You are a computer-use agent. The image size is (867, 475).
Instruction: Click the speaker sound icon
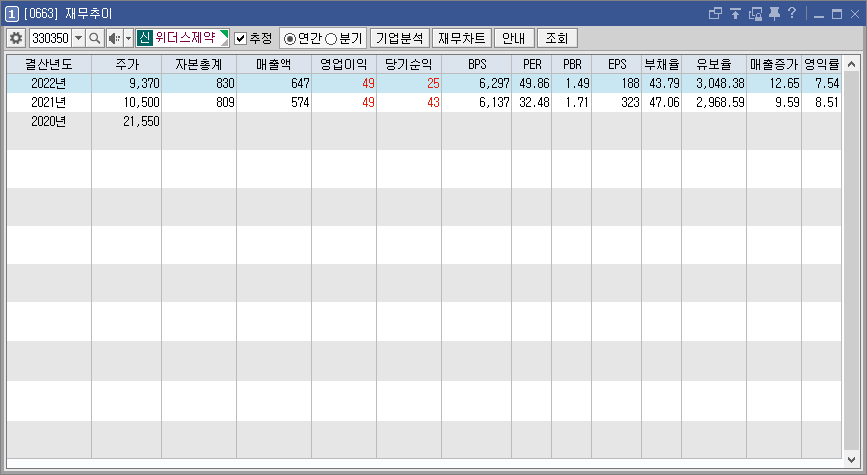tap(114, 38)
